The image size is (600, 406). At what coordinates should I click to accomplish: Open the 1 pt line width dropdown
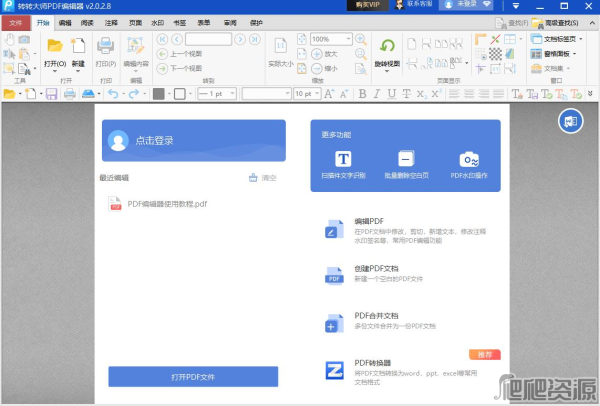tap(232, 94)
